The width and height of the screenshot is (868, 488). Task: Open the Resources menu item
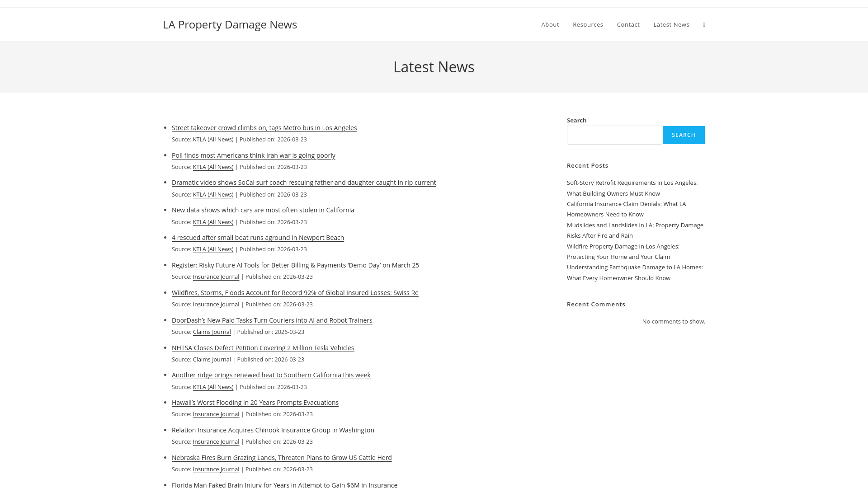click(x=588, y=24)
